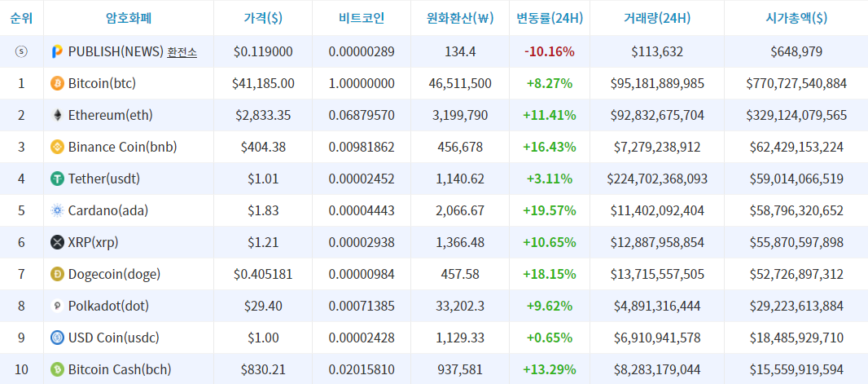Open the Cardano(ada) coin page
Viewport: 868px width, 384px height.
[108, 210]
